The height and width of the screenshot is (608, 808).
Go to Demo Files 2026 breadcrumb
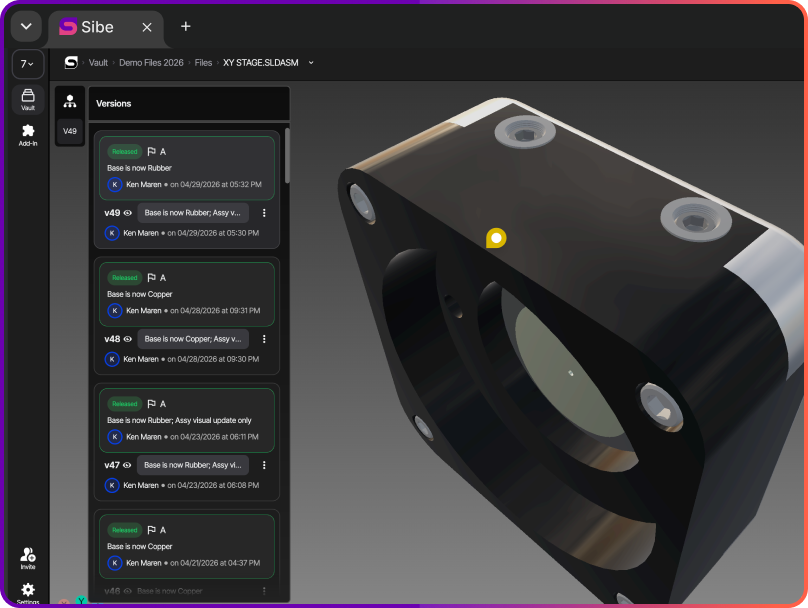(151, 63)
